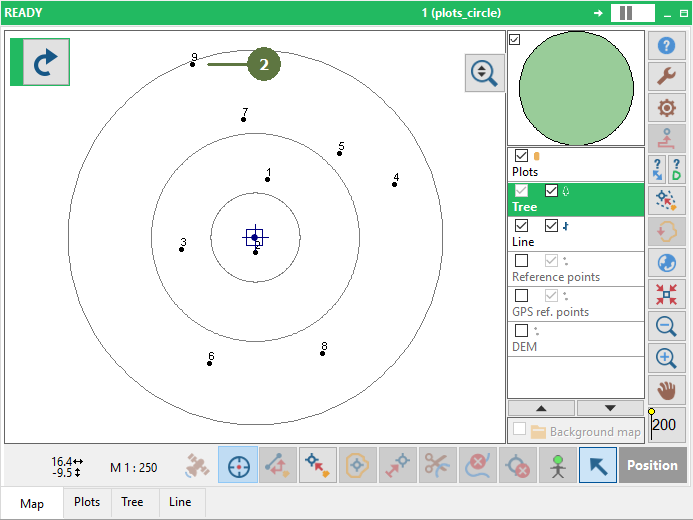Click the green-headed person icon
Image resolution: width=693 pixels, height=520 pixels.
pyautogui.click(x=558, y=465)
